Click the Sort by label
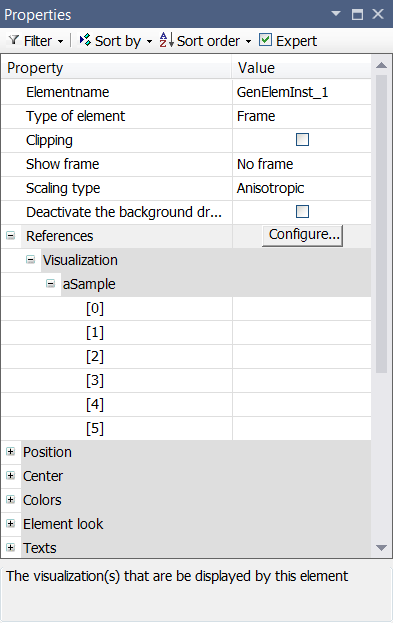393x623 pixels. click(x=118, y=41)
